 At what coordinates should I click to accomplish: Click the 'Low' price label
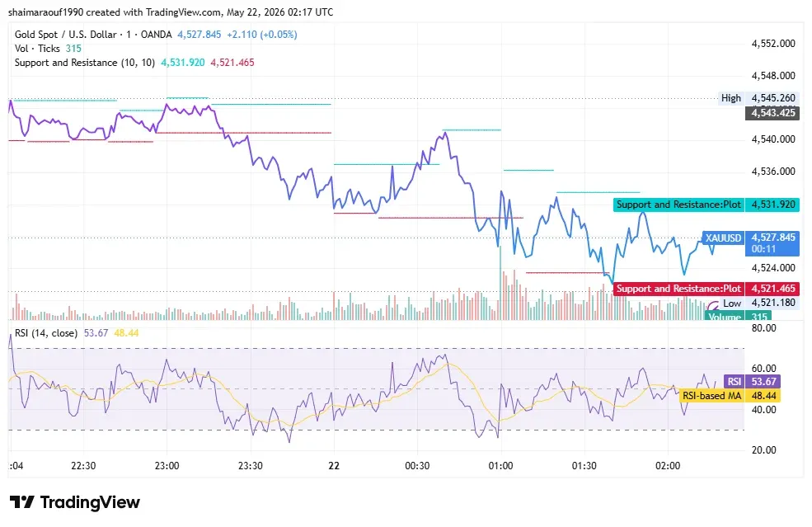pos(732,303)
